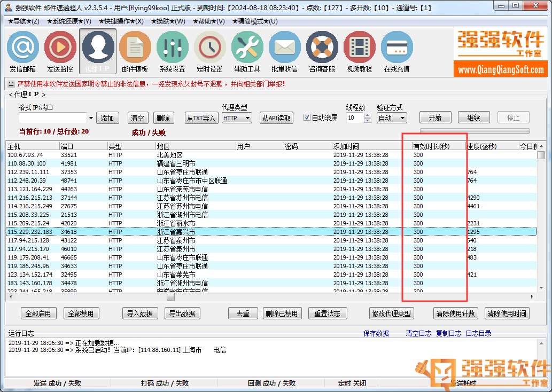Click the 继续 continue button
The height and width of the screenshot is (392, 552).
click(474, 117)
